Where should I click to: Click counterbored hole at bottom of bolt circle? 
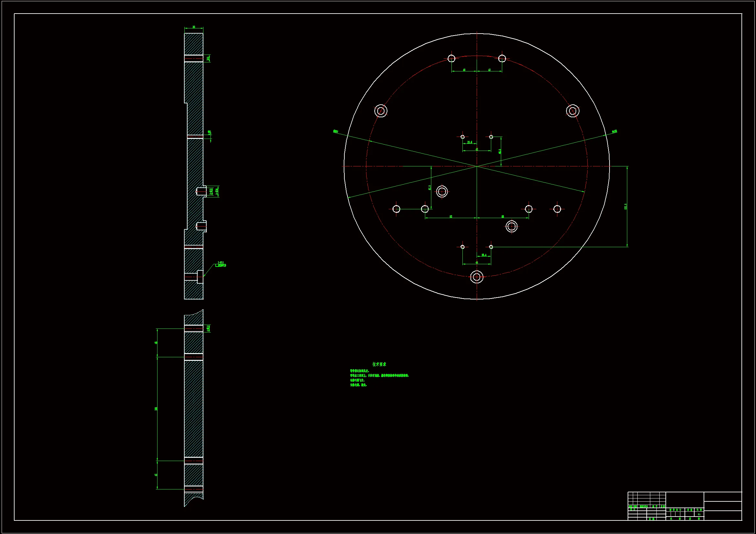click(477, 277)
